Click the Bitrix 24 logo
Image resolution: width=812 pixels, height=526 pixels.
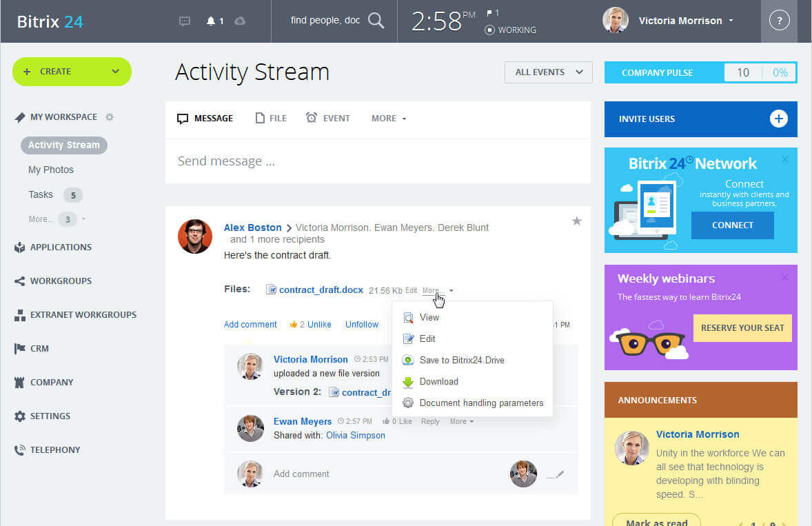click(50, 22)
